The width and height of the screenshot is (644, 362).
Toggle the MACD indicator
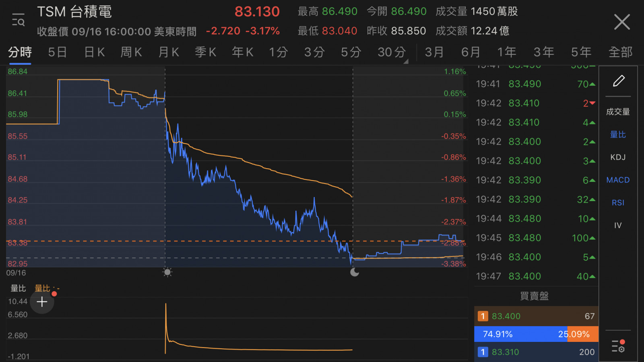(618, 180)
